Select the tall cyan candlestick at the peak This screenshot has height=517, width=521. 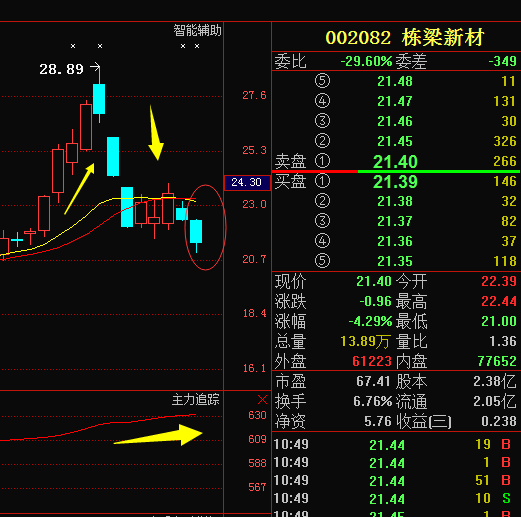pos(99,99)
